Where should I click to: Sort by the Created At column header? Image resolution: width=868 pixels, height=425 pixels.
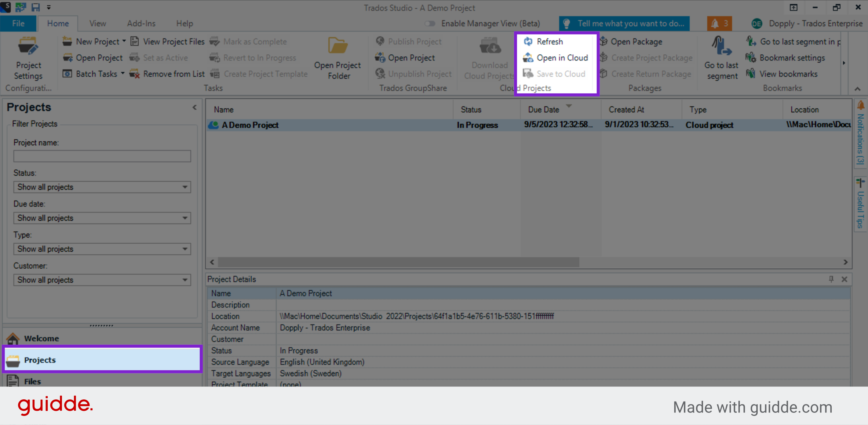coord(642,109)
